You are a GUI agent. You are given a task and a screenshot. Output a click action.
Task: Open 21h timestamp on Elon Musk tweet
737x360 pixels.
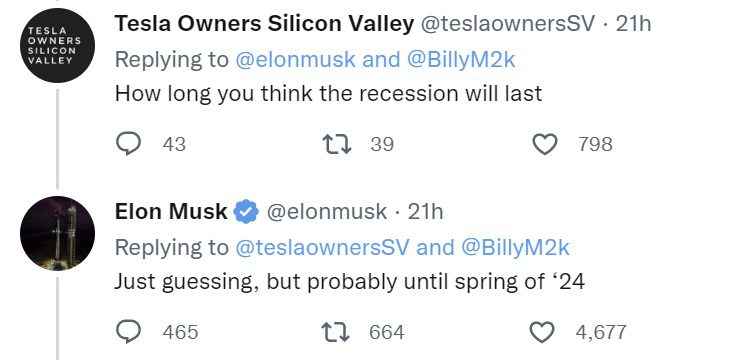click(x=425, y=211)
